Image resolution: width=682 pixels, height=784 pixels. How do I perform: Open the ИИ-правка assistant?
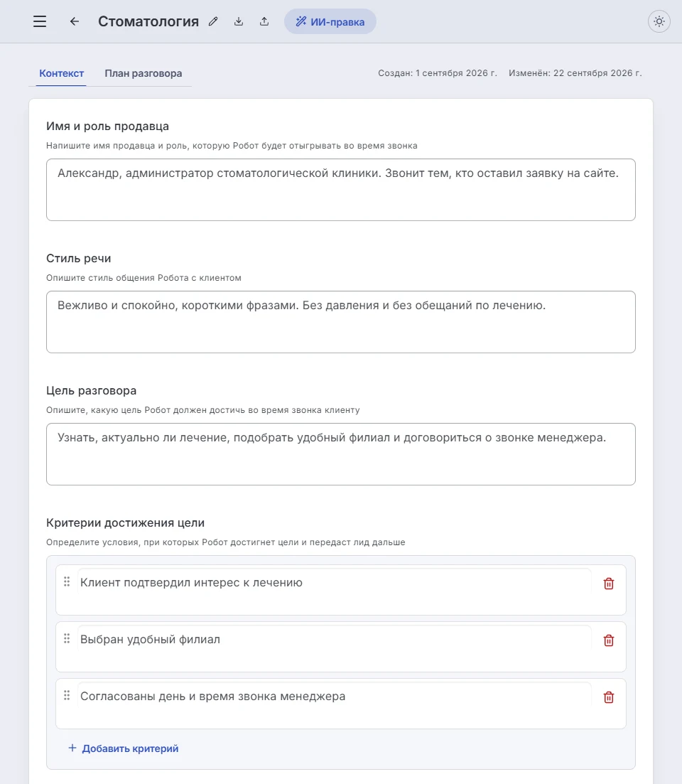coord(330,21)
